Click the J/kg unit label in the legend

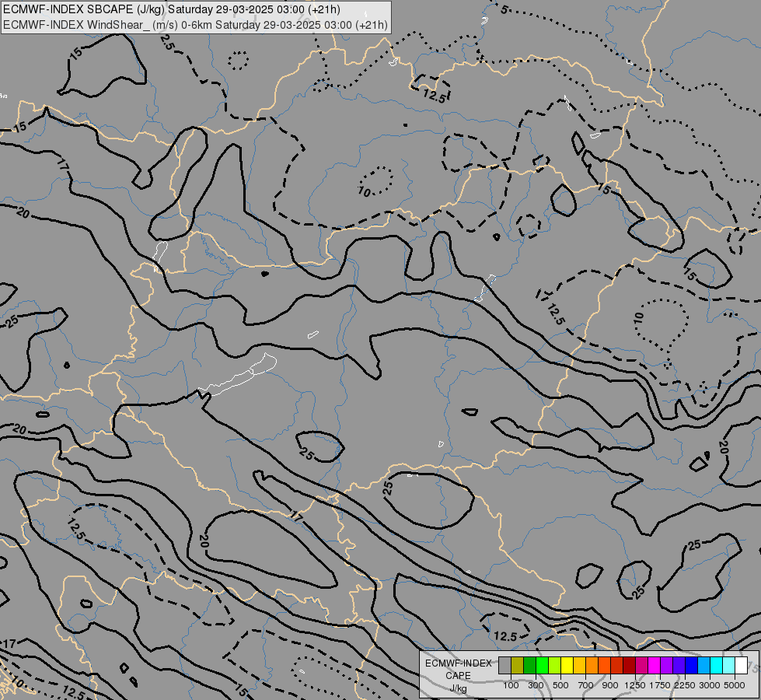(x=458, y=689)
